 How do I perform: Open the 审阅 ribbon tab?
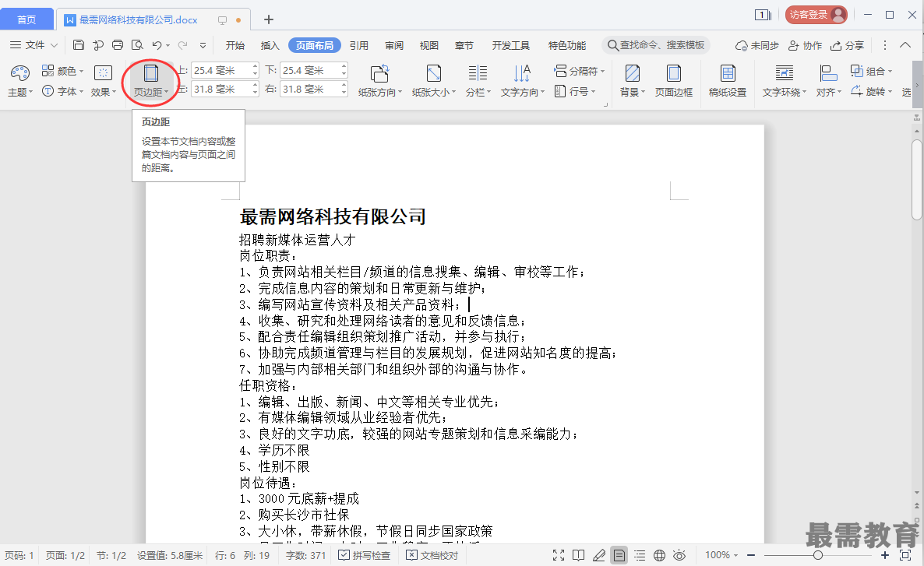click(x=394, y=45)
